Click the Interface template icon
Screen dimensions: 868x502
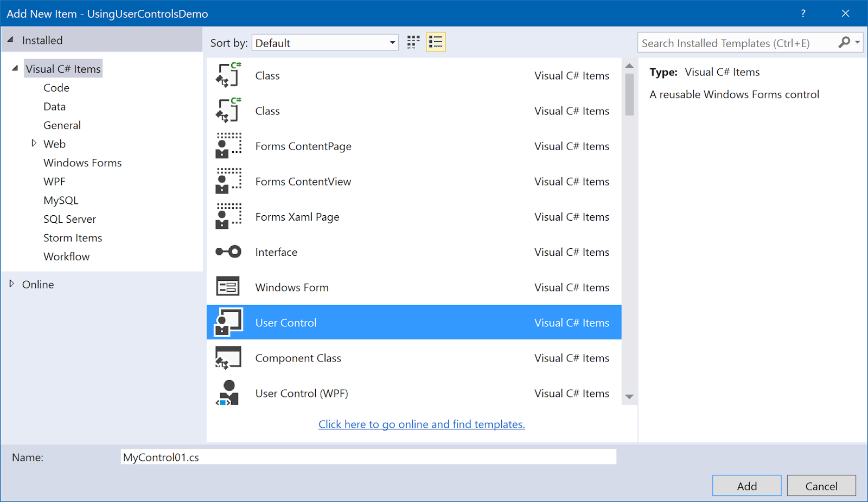click(227, 251)
